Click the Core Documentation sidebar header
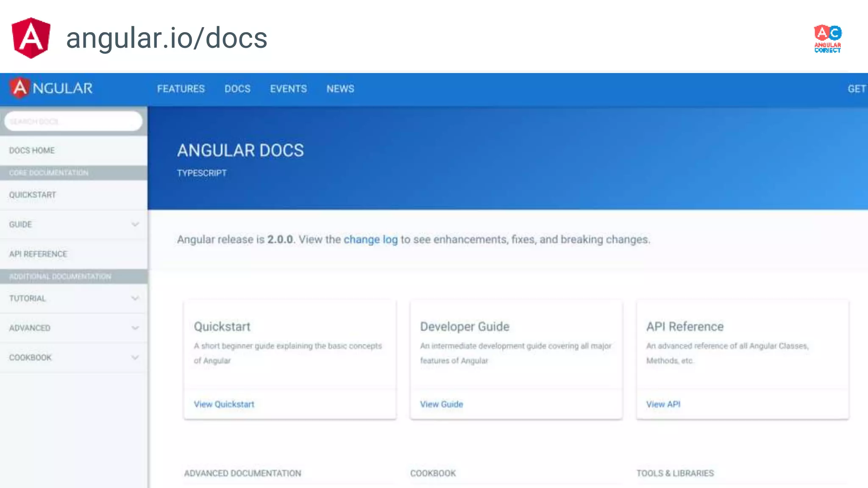 point(74,173)
